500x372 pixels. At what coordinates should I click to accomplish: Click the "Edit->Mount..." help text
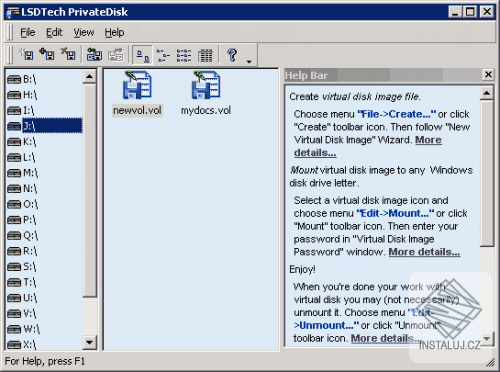point(395,213)
